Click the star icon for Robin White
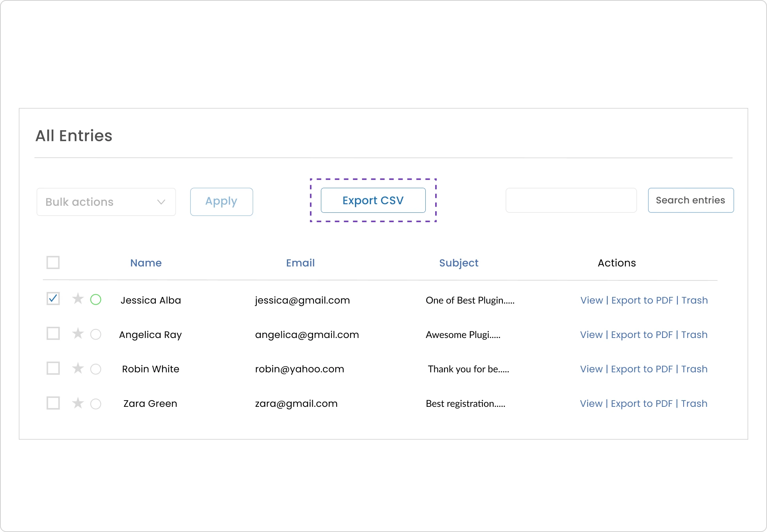 (x=76, y=368)
